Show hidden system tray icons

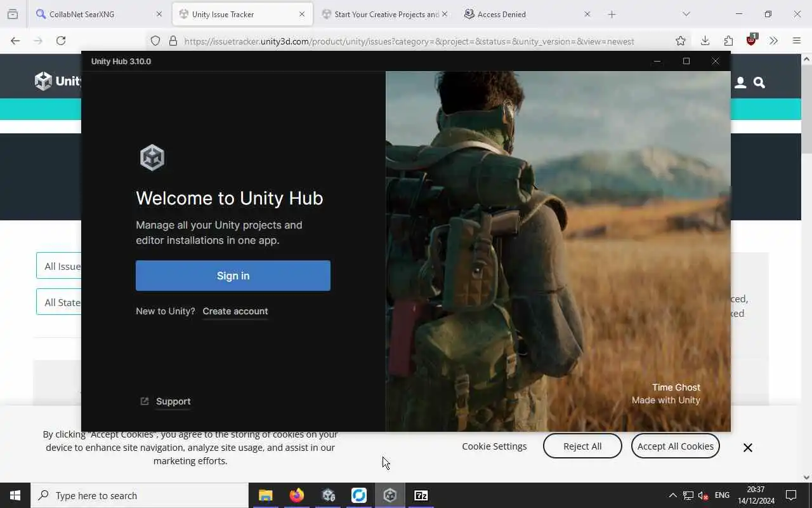tap(672, 495)
